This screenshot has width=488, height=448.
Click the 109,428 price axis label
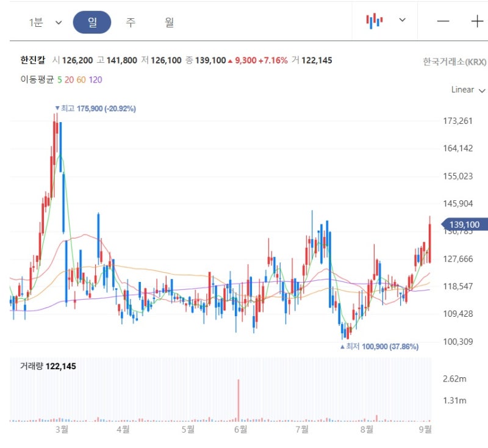pyautogui.click(x=457, y=314)
